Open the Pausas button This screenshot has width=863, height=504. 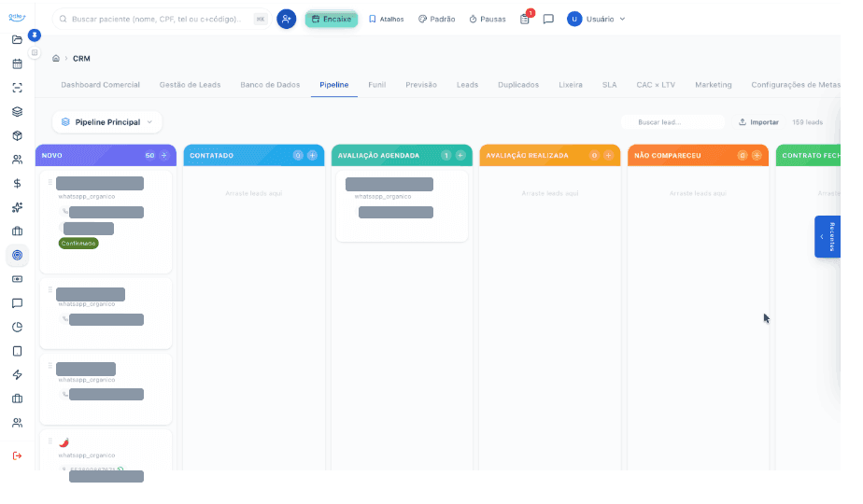pyautogui.click(x=488, y=20)
